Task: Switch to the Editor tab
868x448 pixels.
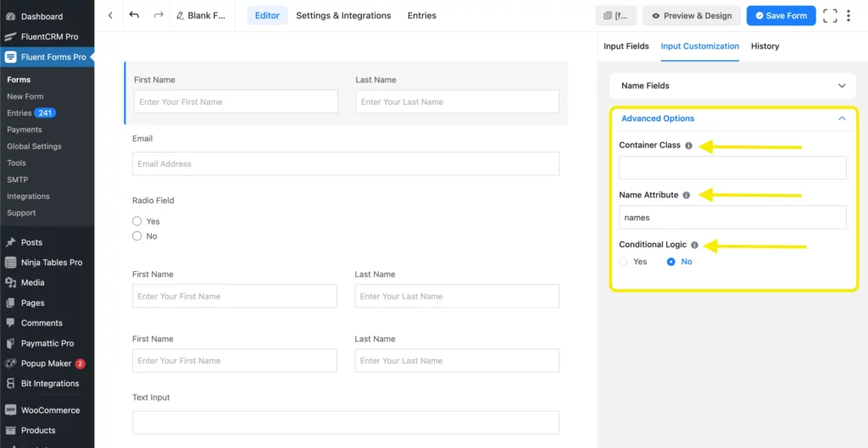Action: click(x=267, y=15)
